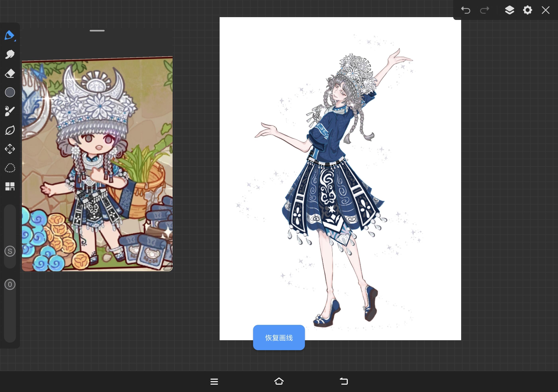Select the leaf-shaped pen tool
The height and width of the screenshot is (392, 558).
pos(10,130)
